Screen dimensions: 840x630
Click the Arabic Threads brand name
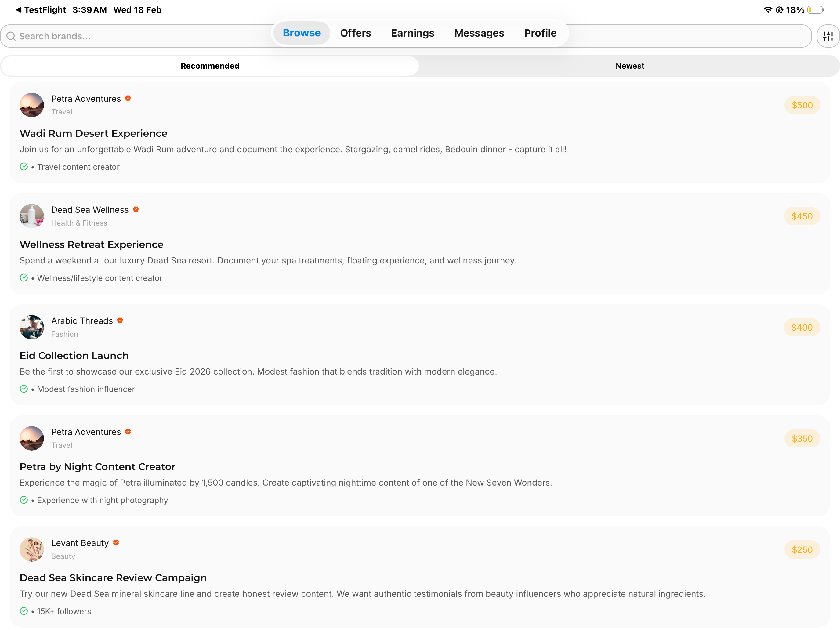[82, 321]
